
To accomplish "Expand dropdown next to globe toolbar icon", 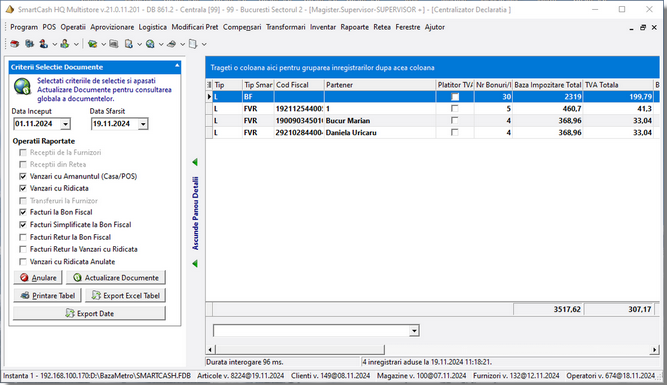I will (161, 44).
